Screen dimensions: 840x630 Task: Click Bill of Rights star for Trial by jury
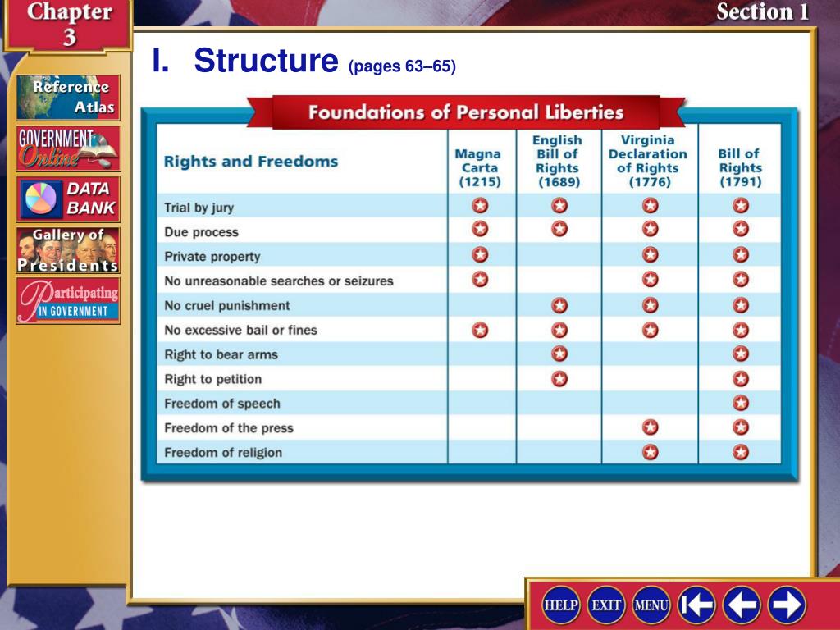(x=741, y=205)
